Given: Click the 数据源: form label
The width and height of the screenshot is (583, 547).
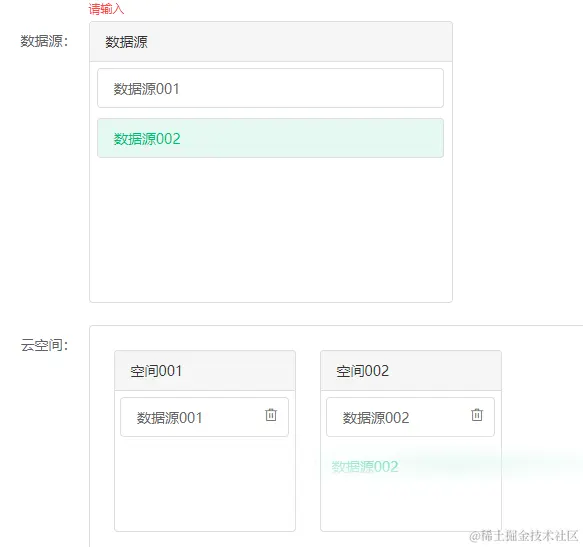Looking at the screenshot, I should click(x=44, y=41).
